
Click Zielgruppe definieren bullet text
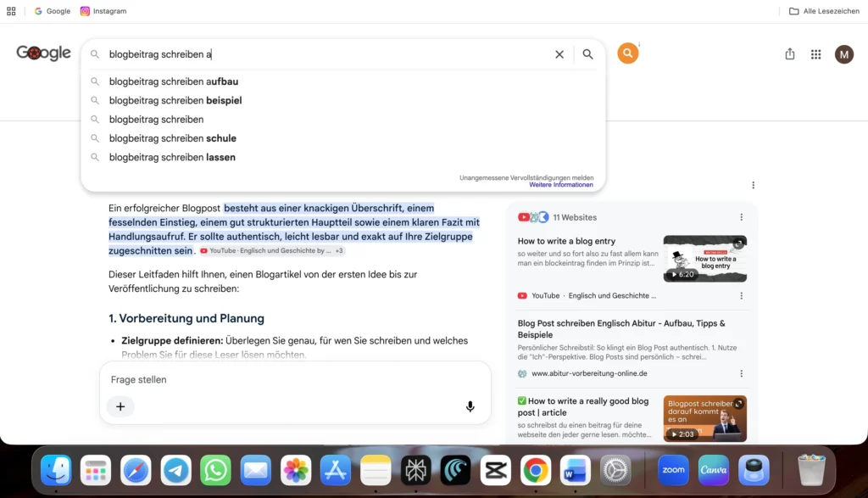click(x=172, y=341)
